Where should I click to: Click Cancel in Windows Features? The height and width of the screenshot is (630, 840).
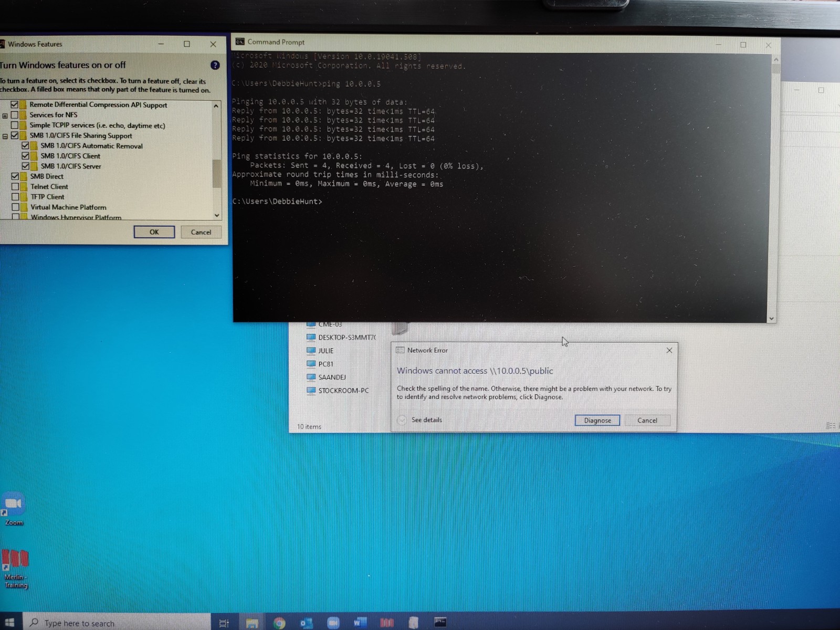tap(201, 232)
